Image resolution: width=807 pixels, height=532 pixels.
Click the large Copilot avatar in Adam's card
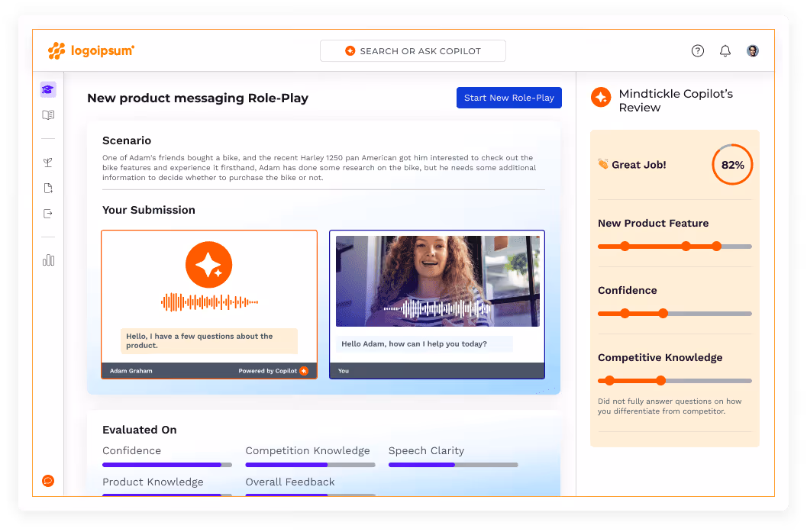208,264
